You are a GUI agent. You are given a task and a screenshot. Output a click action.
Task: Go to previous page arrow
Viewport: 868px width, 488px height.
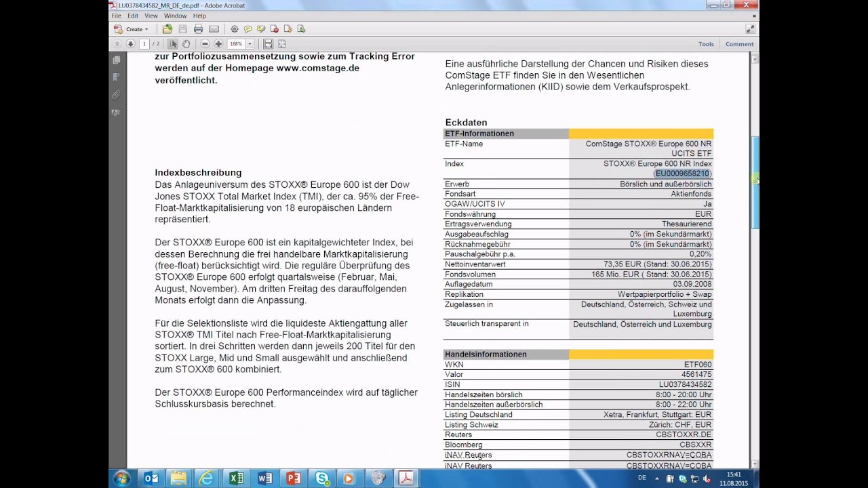[x=117, y=44]
